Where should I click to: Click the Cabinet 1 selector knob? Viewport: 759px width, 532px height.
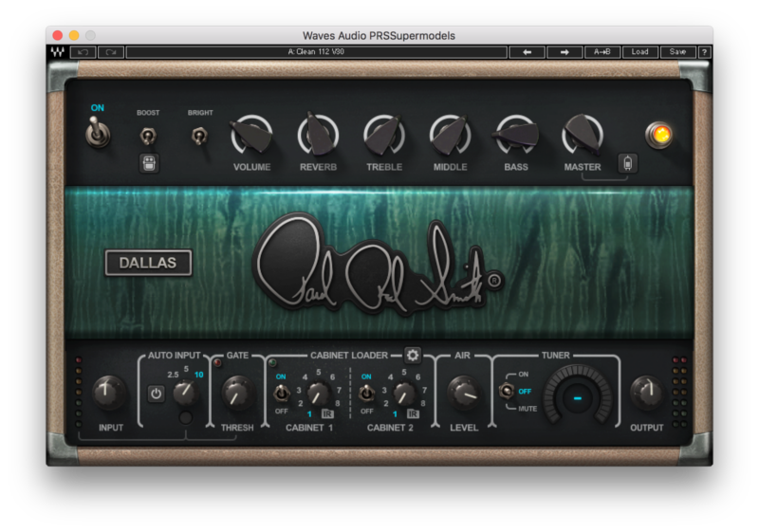319,394
